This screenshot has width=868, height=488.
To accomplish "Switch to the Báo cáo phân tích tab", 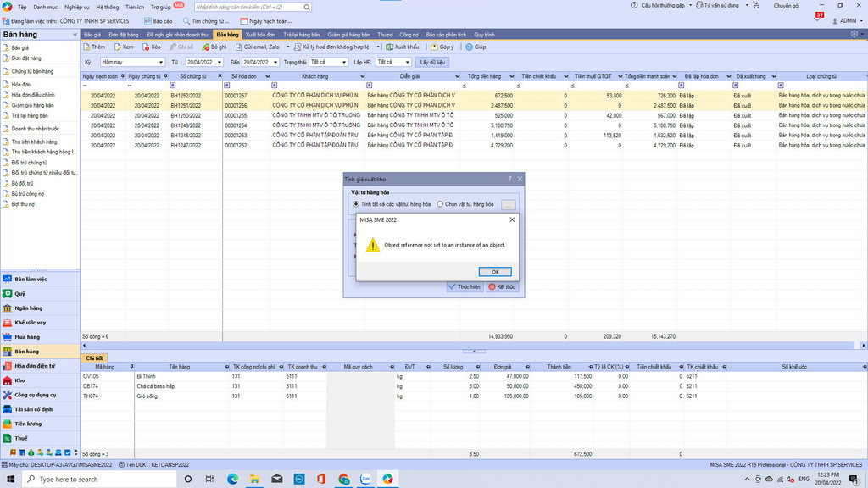I will pos(446,34).
